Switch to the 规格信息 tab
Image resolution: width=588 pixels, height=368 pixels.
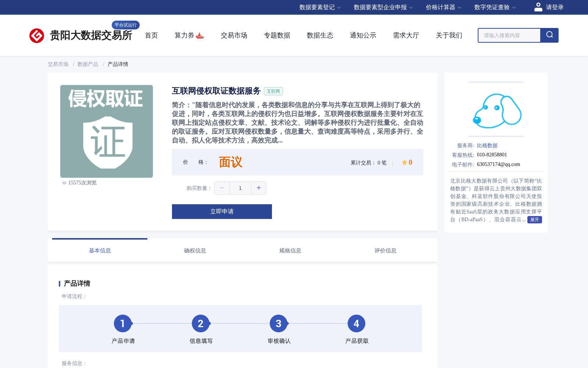click(290, 251)
